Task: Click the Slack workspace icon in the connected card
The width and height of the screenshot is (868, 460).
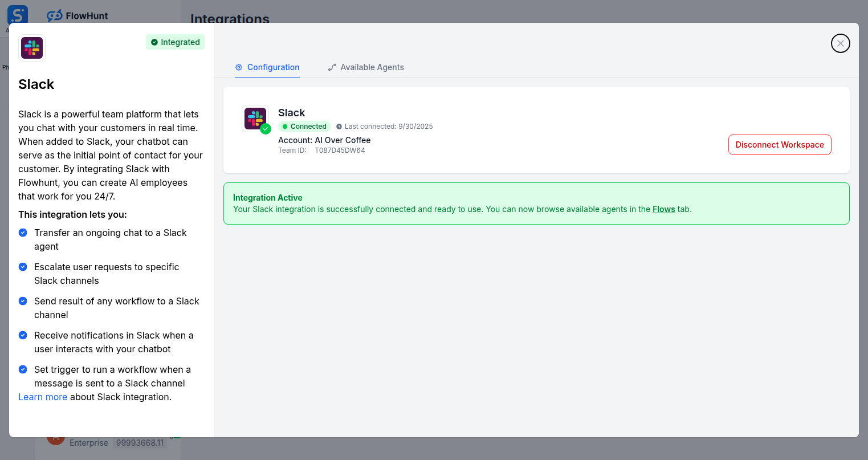Action: coord(255,118)
